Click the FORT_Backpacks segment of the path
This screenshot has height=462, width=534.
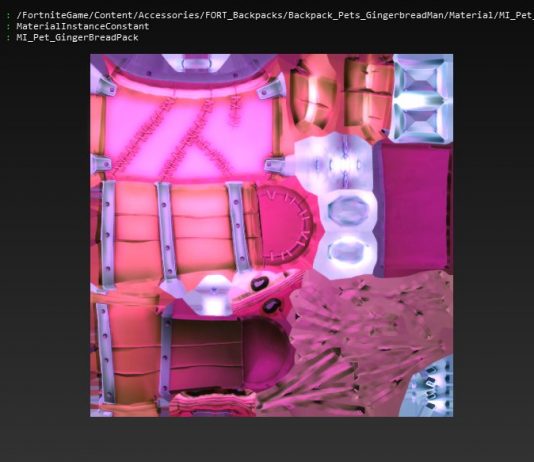tap(244, 15)
